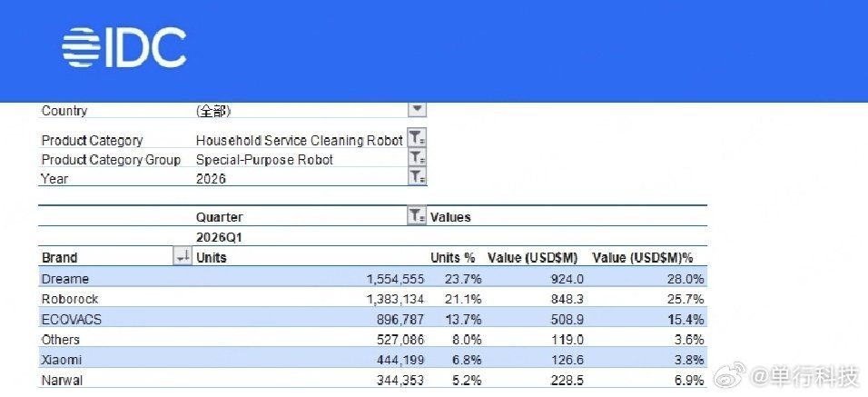Click the IDC logo

pyautogui.click(x=124, y=47)
